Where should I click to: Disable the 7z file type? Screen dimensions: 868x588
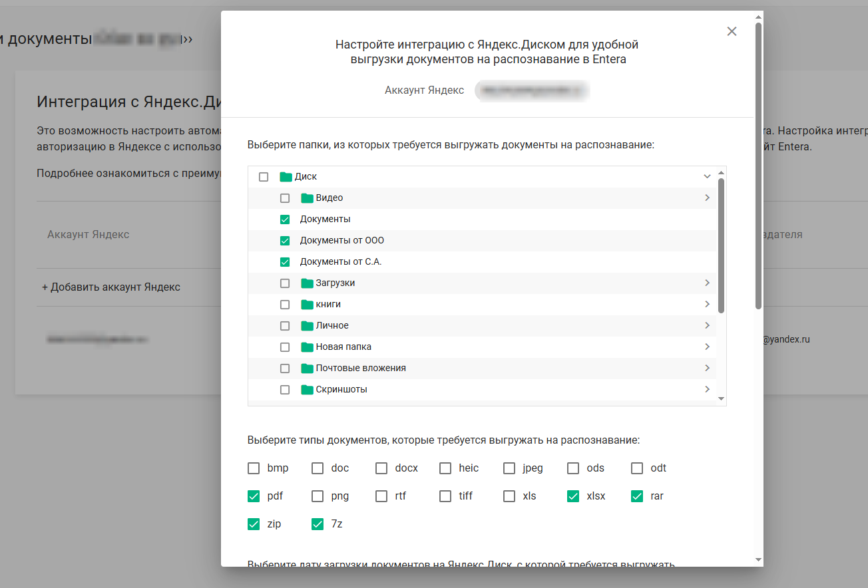[x=318, y=524]
